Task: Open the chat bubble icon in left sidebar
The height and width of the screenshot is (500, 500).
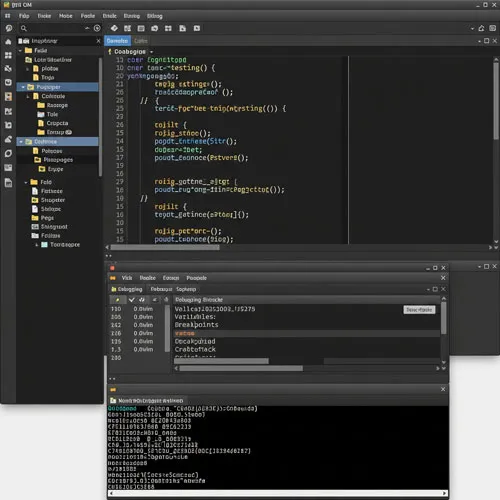Action: point(9,28)
